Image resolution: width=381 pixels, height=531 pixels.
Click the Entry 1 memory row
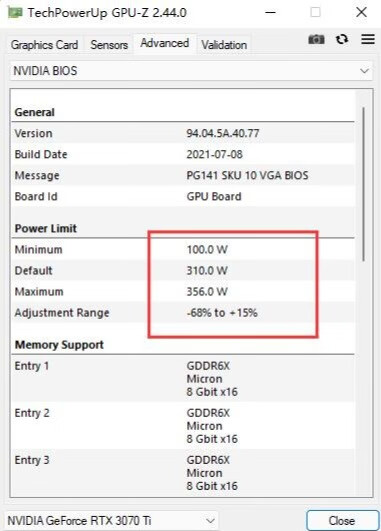[183, 379]
